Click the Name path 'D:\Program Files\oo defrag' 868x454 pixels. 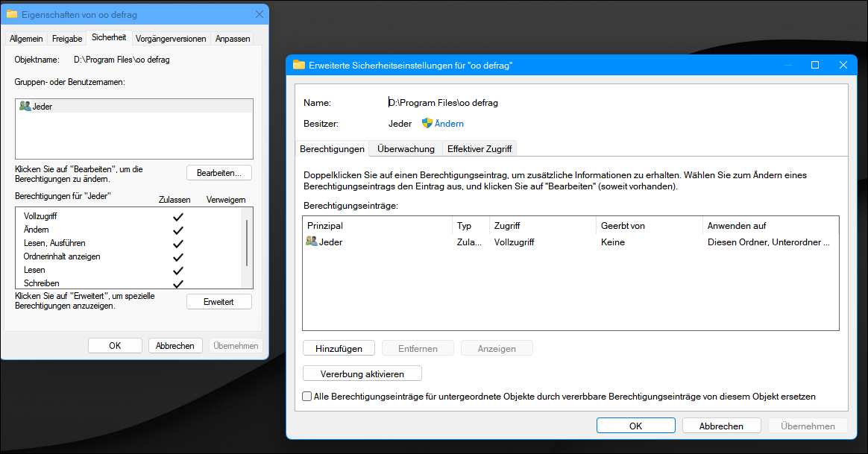click(444, 102)
